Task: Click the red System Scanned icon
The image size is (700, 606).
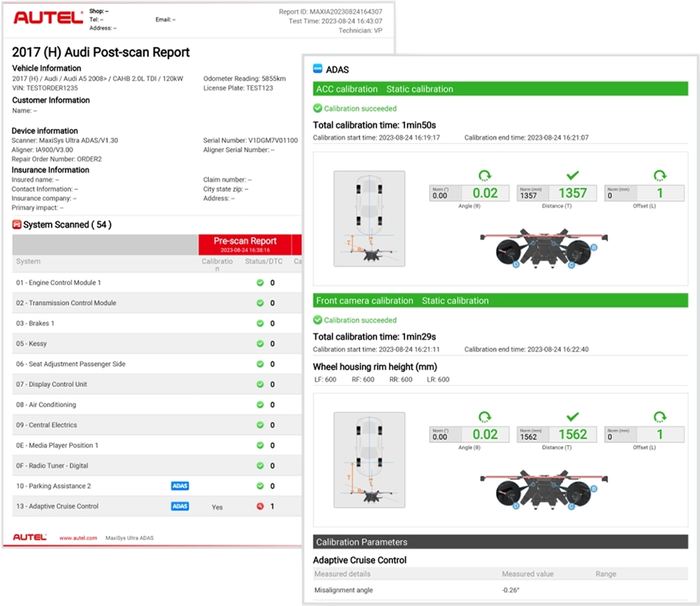Action: click(x=16, y=224)
